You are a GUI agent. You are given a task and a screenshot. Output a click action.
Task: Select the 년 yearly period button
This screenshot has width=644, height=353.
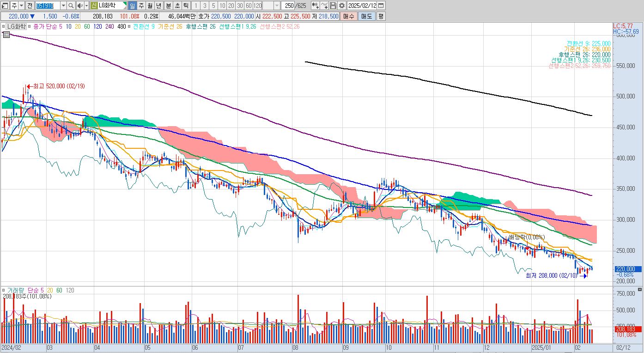point(159,6)
